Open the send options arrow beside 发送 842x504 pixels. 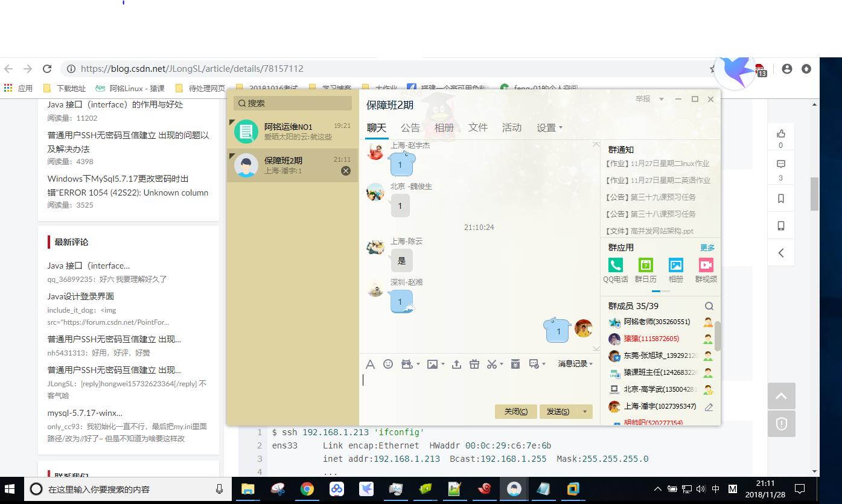[x=585, y=412]
